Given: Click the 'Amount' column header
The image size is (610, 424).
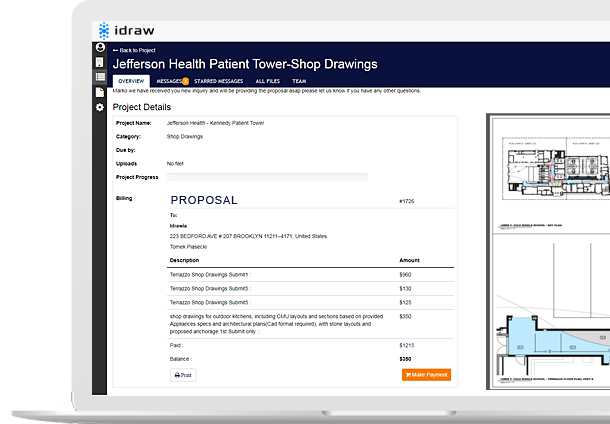Looking at the screenshot, I should (410, 260).
